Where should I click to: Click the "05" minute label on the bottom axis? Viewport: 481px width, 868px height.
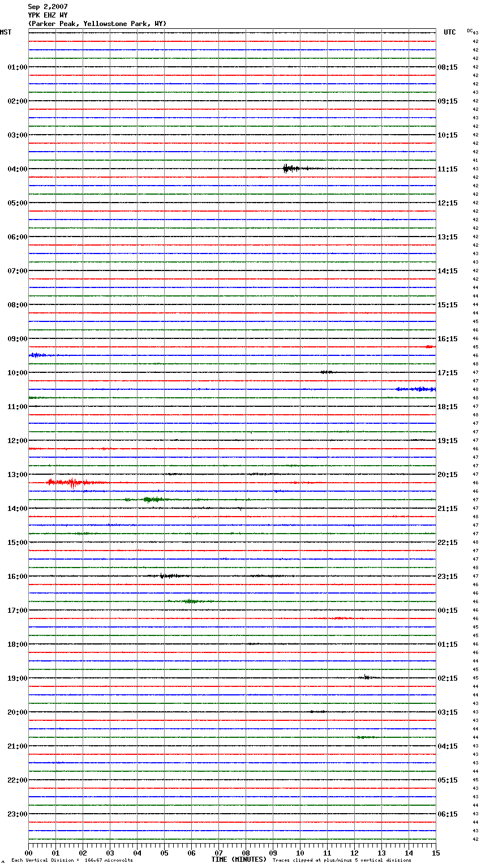tap(164, 853)
